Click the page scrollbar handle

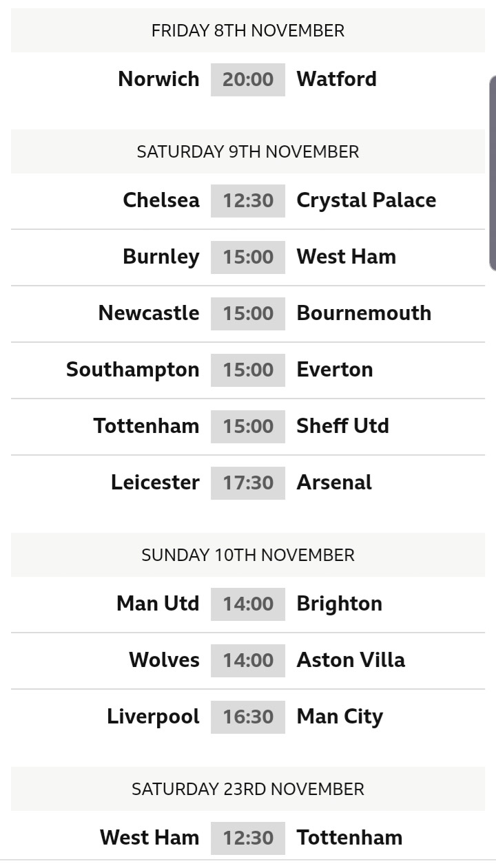[493, 173]
